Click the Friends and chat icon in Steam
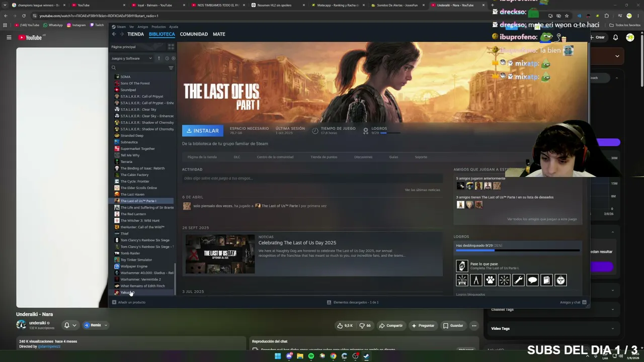 point(584,302)
